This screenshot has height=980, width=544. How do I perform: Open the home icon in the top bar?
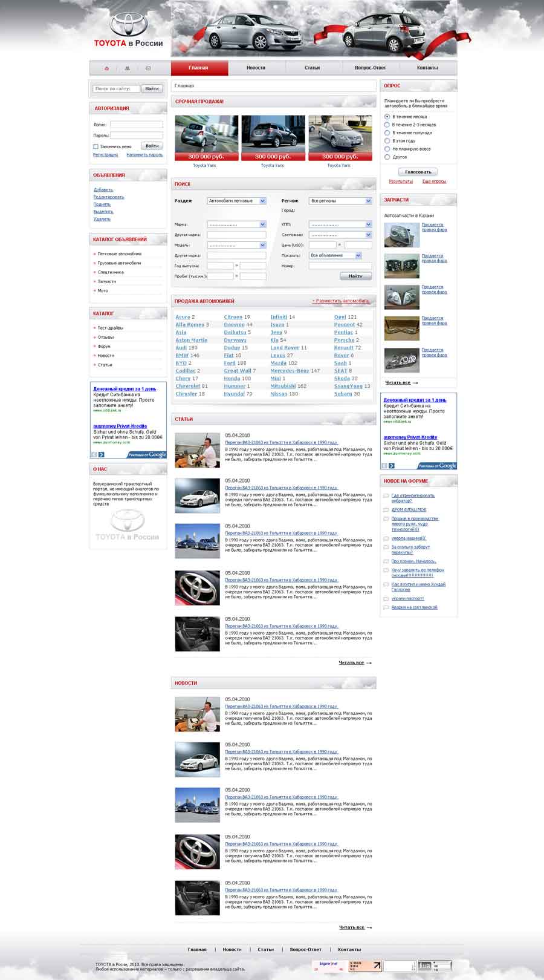(x=107, y=68)
